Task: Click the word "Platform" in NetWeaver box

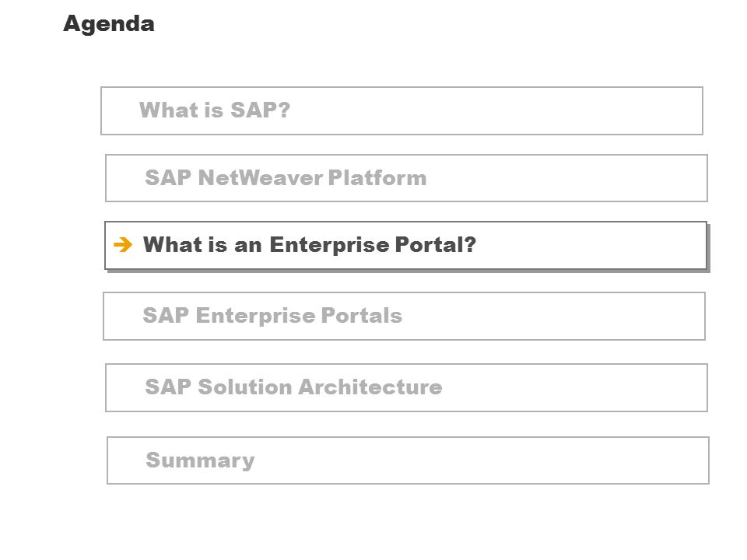Action: point(377,177)
